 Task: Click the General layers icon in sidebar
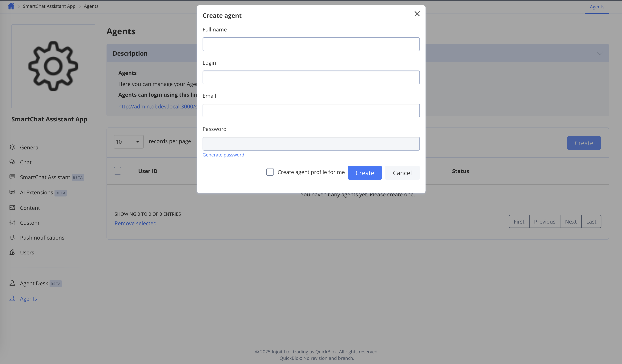click(12, 147)
